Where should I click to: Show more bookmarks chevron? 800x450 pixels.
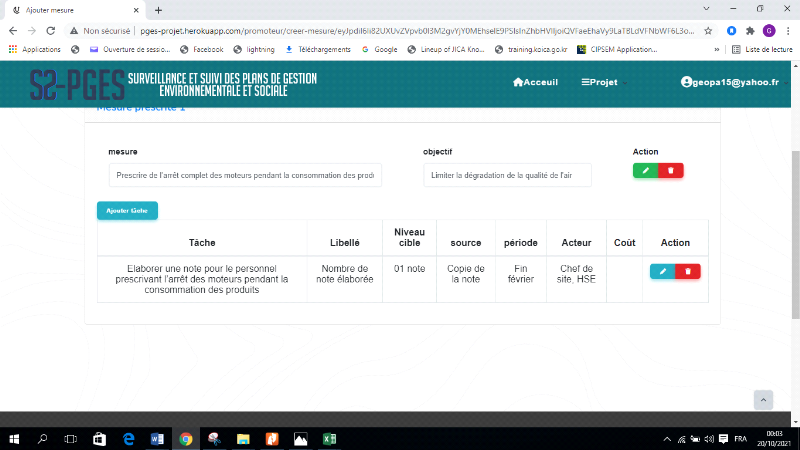pyautogui.click(x=717, y=49)
